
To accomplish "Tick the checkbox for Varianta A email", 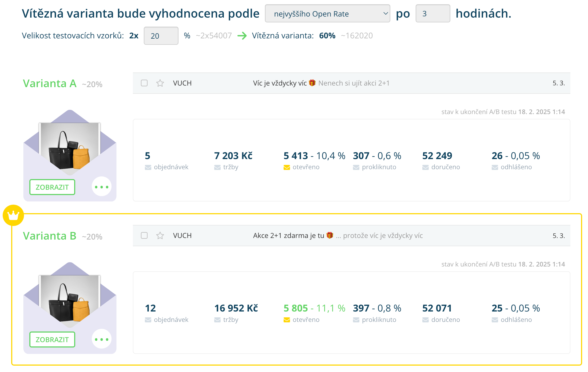I will point(144,83).
